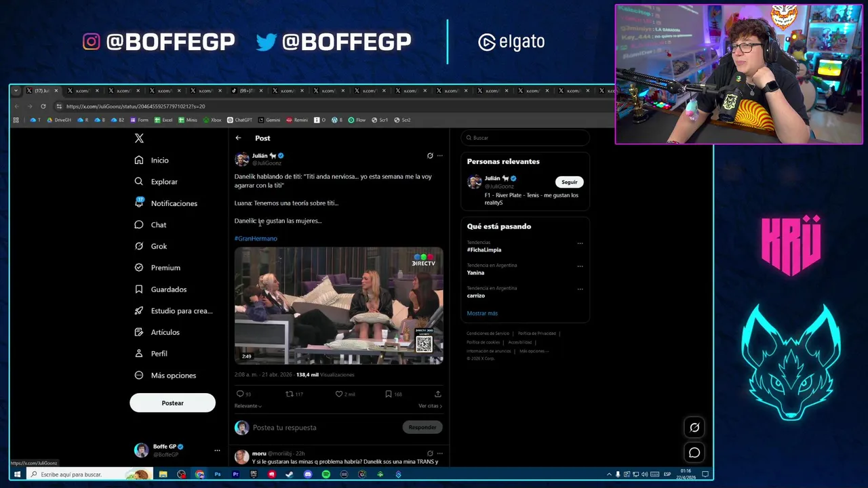
Task: Click the Perfil person icon
Action: click(x=139, y=354)
